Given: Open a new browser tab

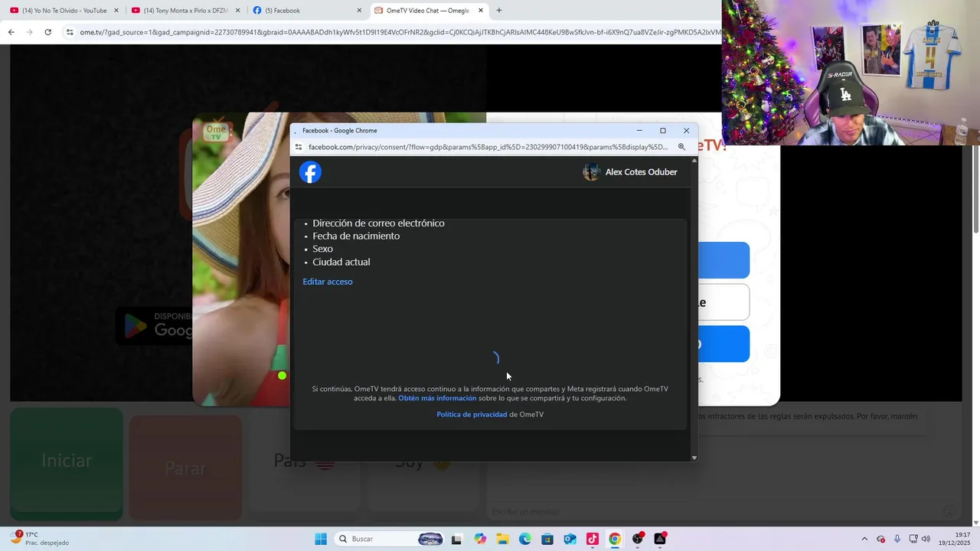Looking at the screenshot, I should click(499, 11).
